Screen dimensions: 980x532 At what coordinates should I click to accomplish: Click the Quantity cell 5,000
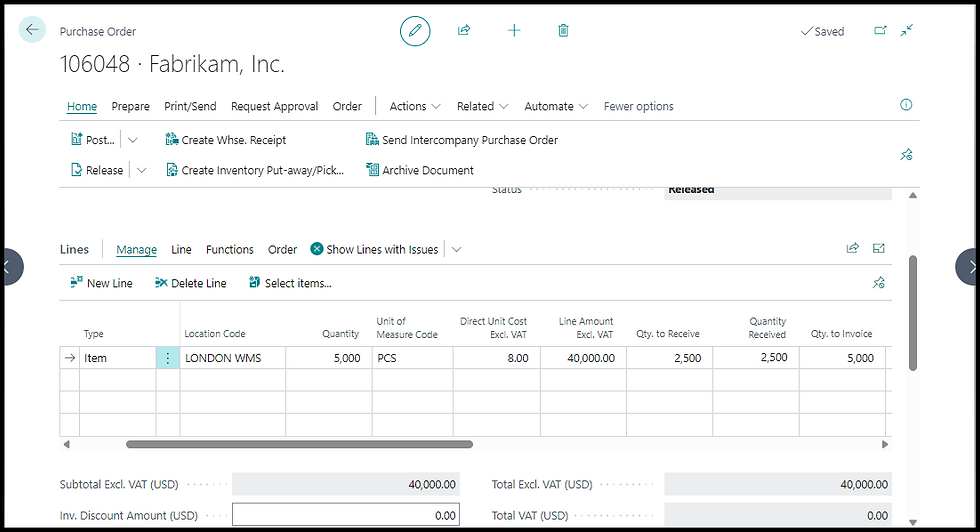(x=329, y=358)
